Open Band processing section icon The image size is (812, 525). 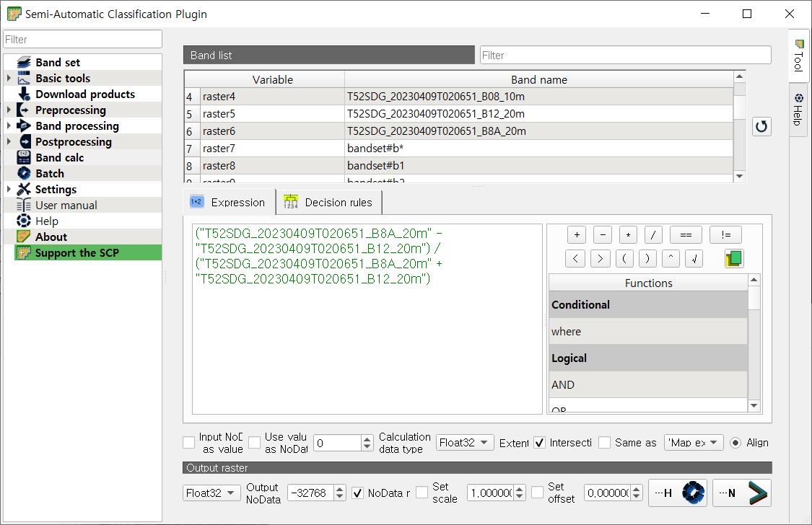click(24, 125)
